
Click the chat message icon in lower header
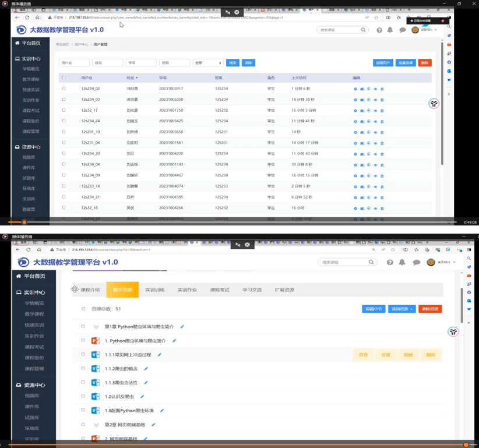click(416, 263)
